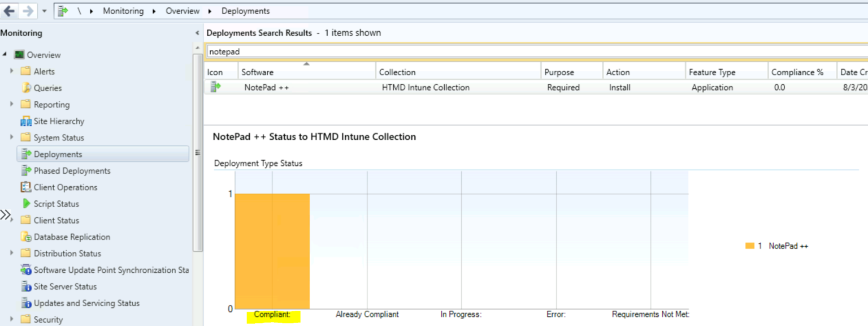Expand the Alerts tree node
This screenshot has height=326, width=868.
coord(11,71)
